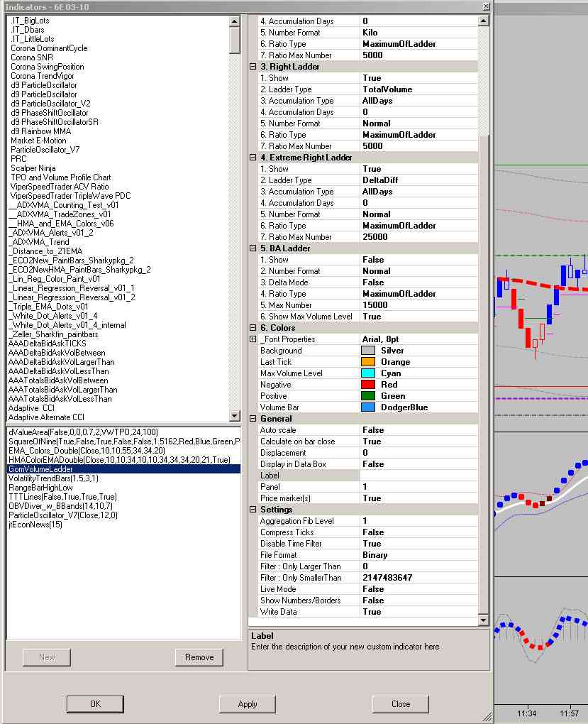Click Panel value 1
The width and height of the screenshot is (588, 724).
418,487
